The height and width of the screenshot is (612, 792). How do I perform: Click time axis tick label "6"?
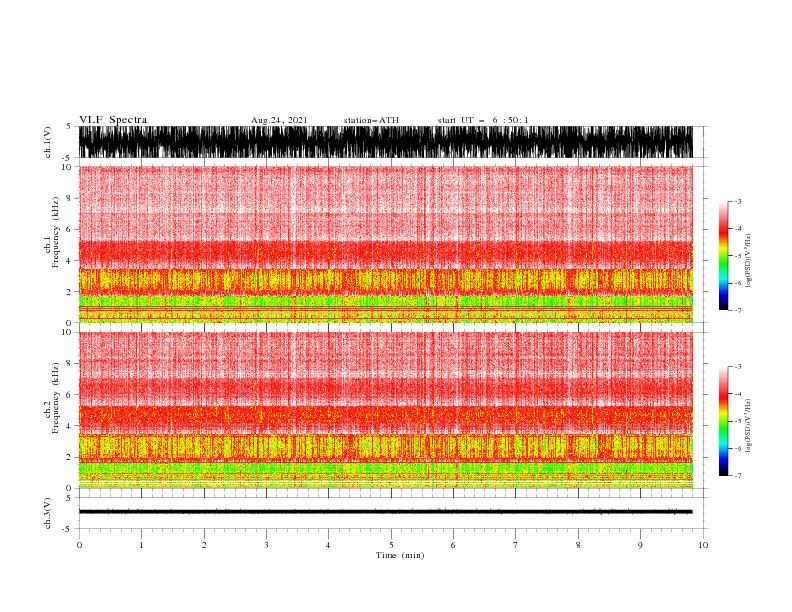[453, 545]
